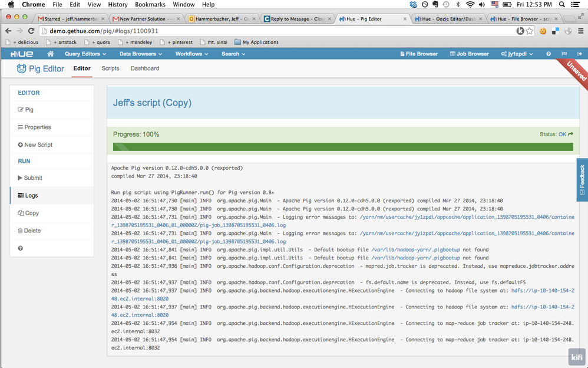This screenshot has width=588, height=368.
Task: Open the History menu
Action: (x=118, y=5)
